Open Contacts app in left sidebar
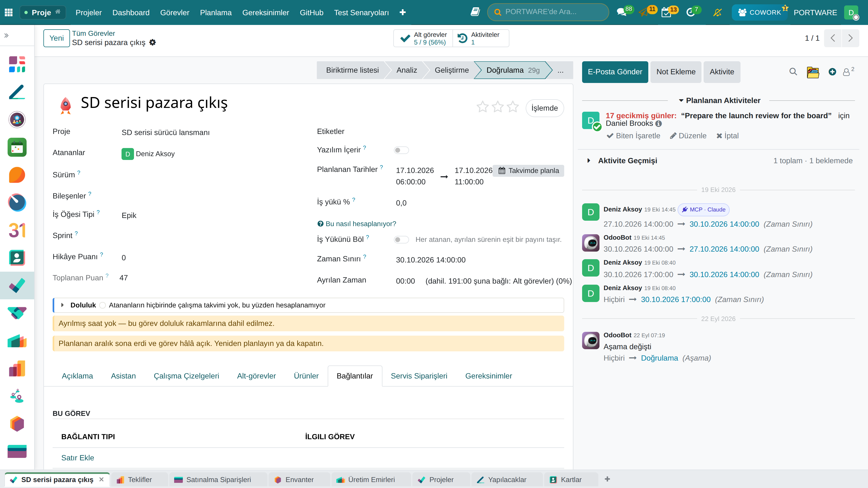 [17, 258]
